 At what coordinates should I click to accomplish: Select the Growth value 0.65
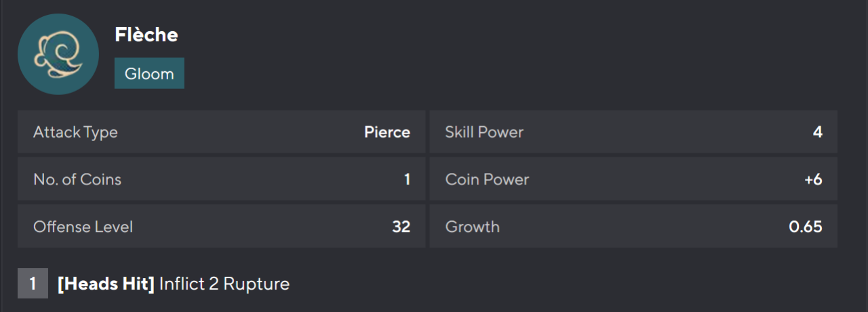[806, 227]
